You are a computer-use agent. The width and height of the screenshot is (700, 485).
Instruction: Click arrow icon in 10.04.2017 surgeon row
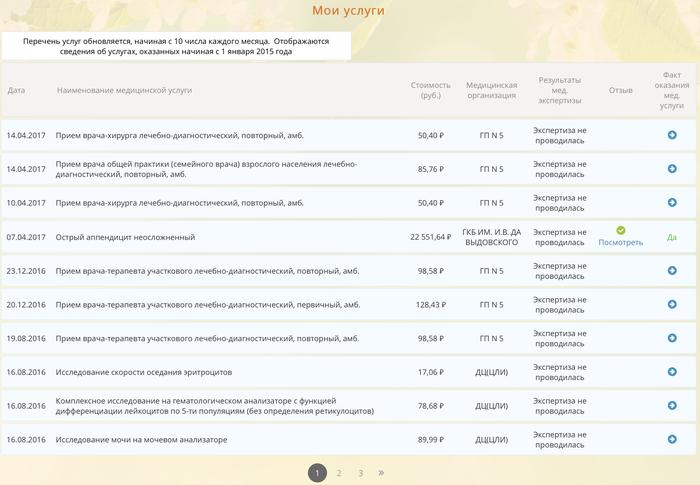[672, 203]
